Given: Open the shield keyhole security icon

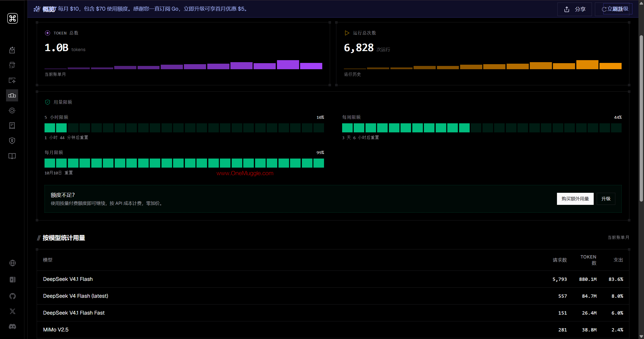Looking at the screenshot, I should (x=12, y=141).
